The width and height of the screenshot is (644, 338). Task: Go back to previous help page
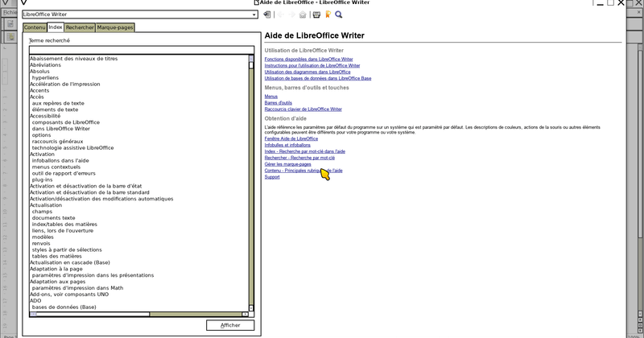[280, 14]
